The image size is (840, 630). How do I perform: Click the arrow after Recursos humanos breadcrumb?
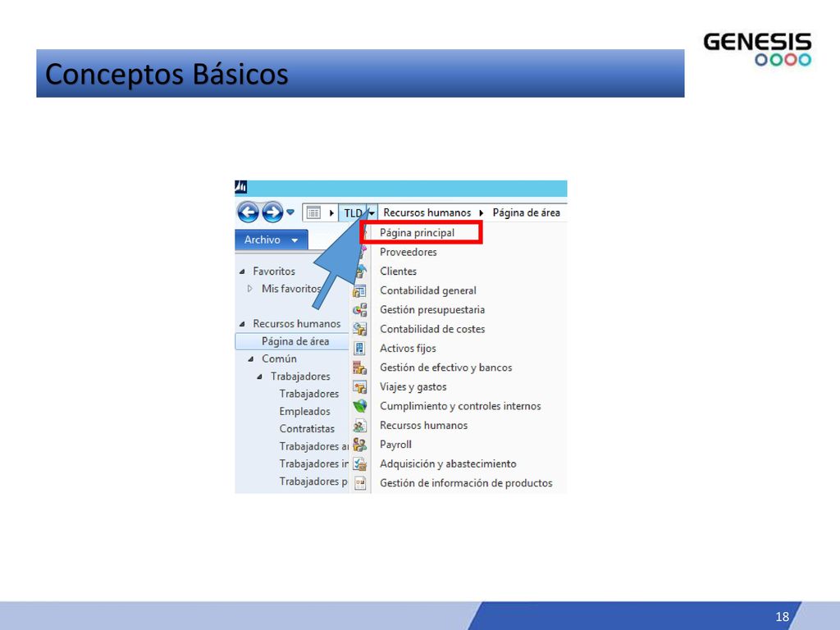[x=481, y=213]
